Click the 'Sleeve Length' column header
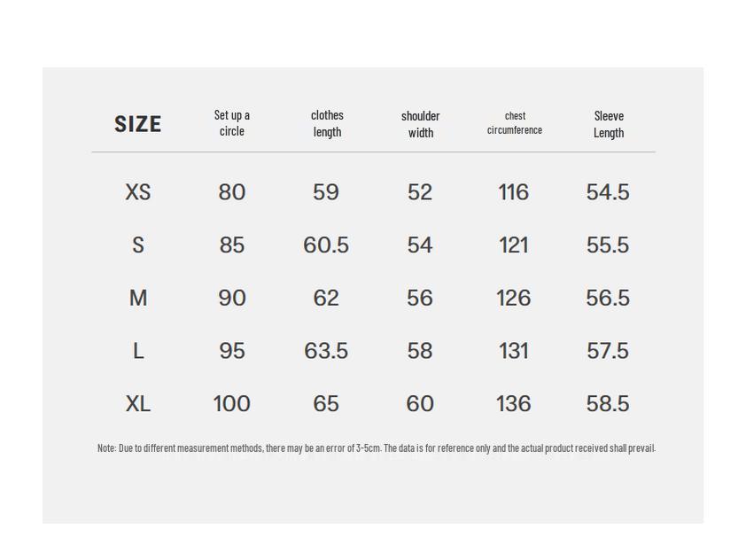This screenshot has width=746, height=560. point(609,124)
